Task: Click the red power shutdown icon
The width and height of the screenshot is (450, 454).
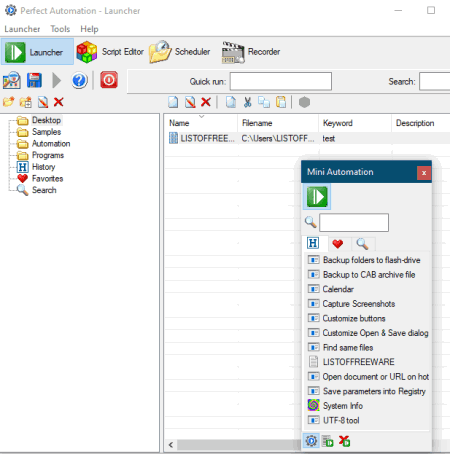Action: [x=109, y=80]
